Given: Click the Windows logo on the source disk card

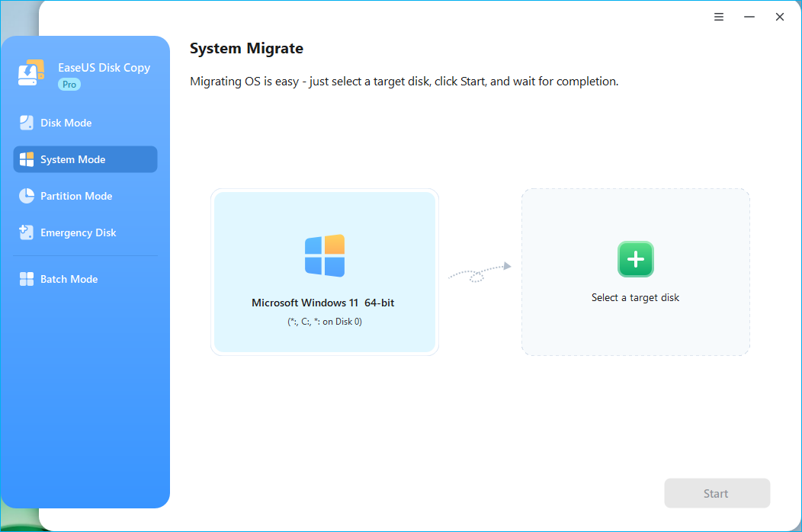Looking at the screenshot, I should pyautogui.click(x=324, y=256).
